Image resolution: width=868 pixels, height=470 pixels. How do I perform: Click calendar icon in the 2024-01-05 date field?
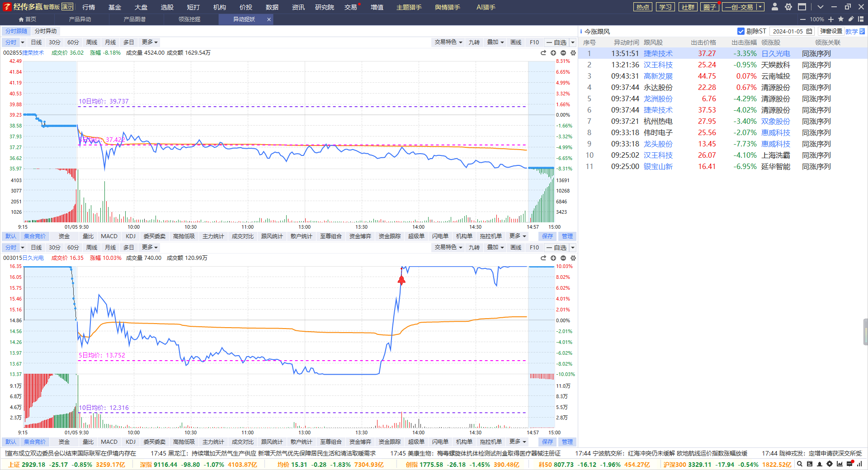[x=809, y=31]
